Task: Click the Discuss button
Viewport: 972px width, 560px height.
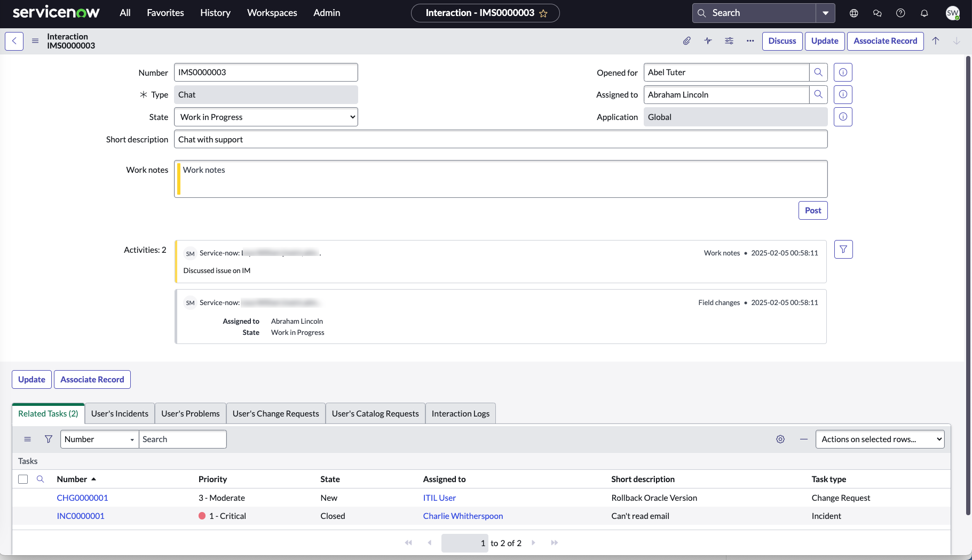Action: (782, 41)
